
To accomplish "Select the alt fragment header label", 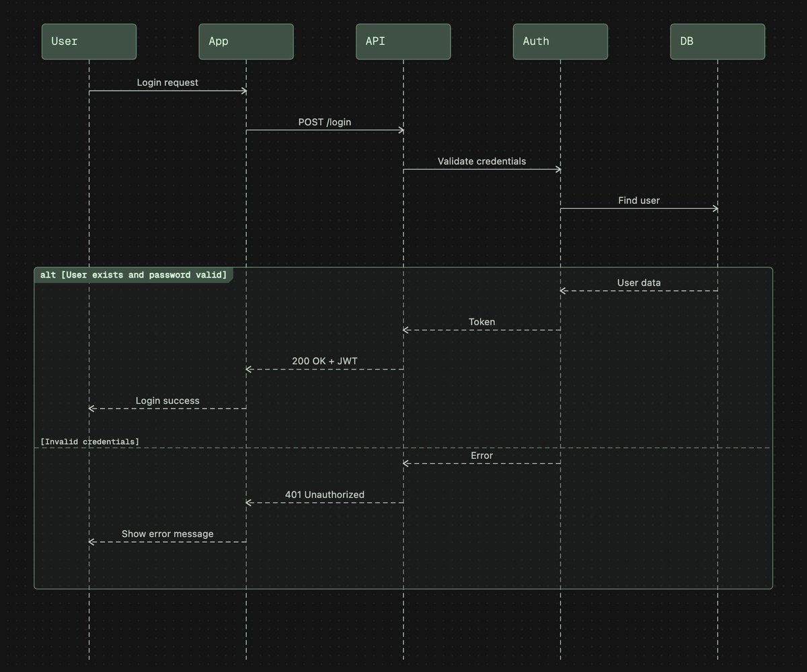I will [x=134, y=275].
